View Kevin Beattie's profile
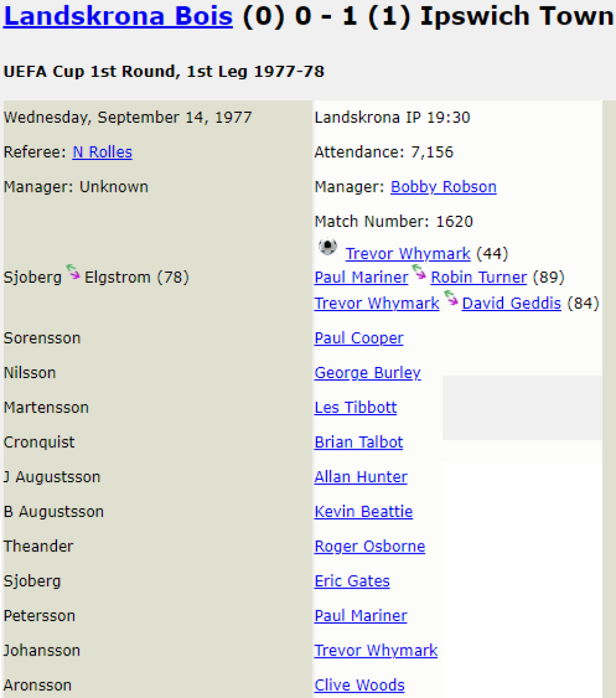The image size is (616, 698). pyautogui.click(x=364, y=512)
